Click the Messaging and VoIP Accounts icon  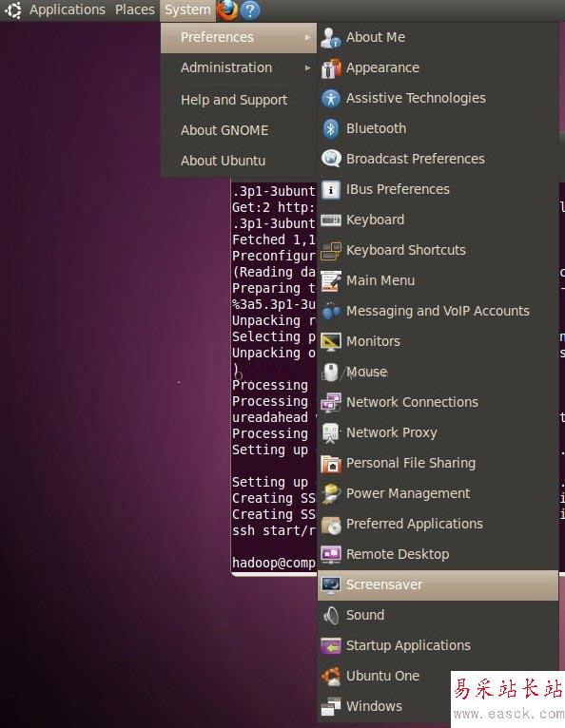pos(331,311)
